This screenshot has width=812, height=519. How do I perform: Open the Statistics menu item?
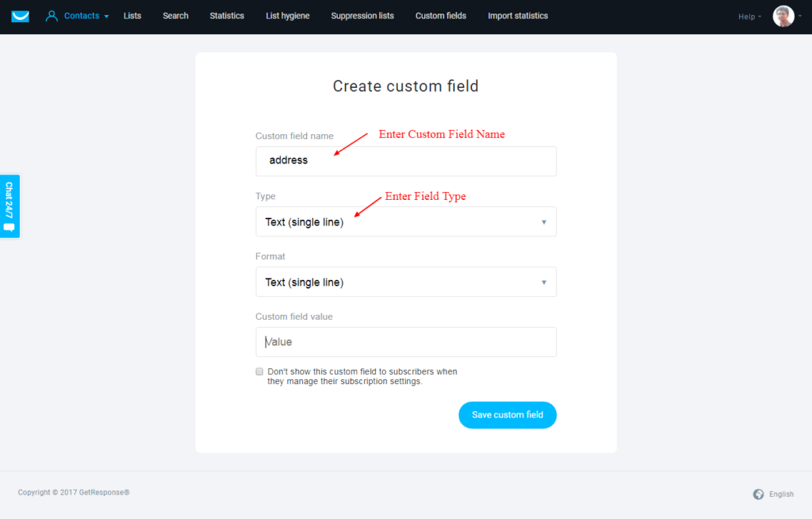(x=227, y=16)
